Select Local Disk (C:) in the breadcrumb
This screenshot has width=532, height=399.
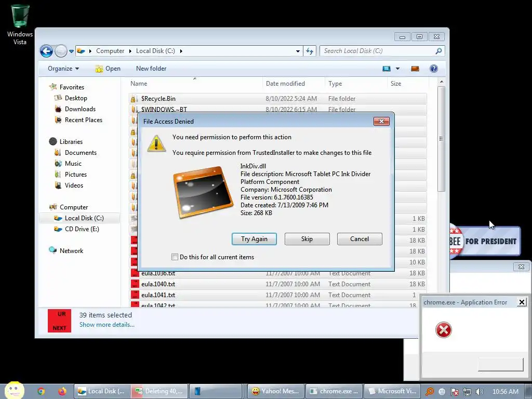coord(155,51)
